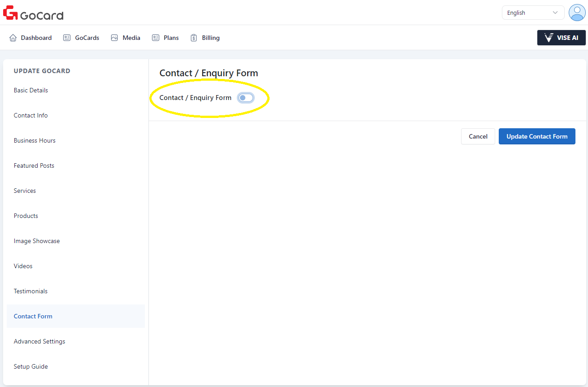Click the Billing clipboard icon

[x=194, y=38]
